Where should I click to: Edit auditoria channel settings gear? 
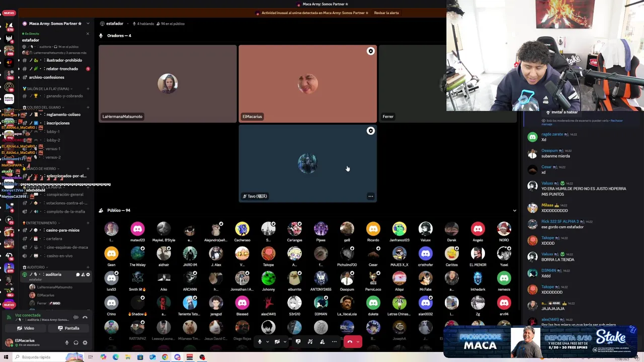click(x=88, y=275)
